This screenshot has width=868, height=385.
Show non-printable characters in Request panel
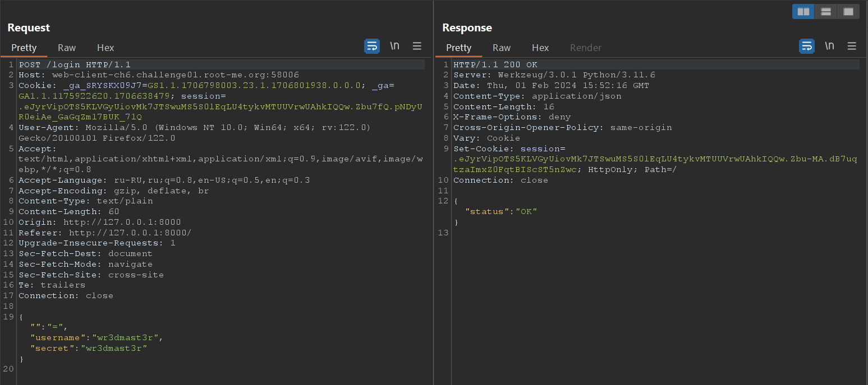point(395,47)
